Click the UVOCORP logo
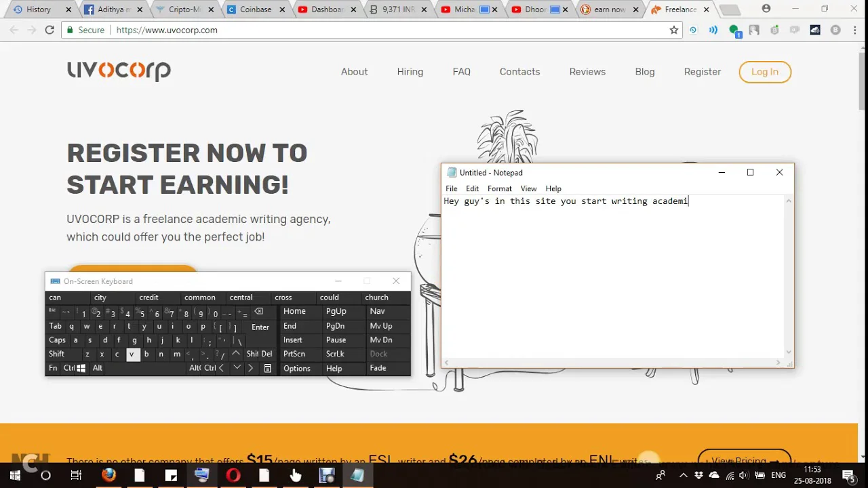 (119, 71)
